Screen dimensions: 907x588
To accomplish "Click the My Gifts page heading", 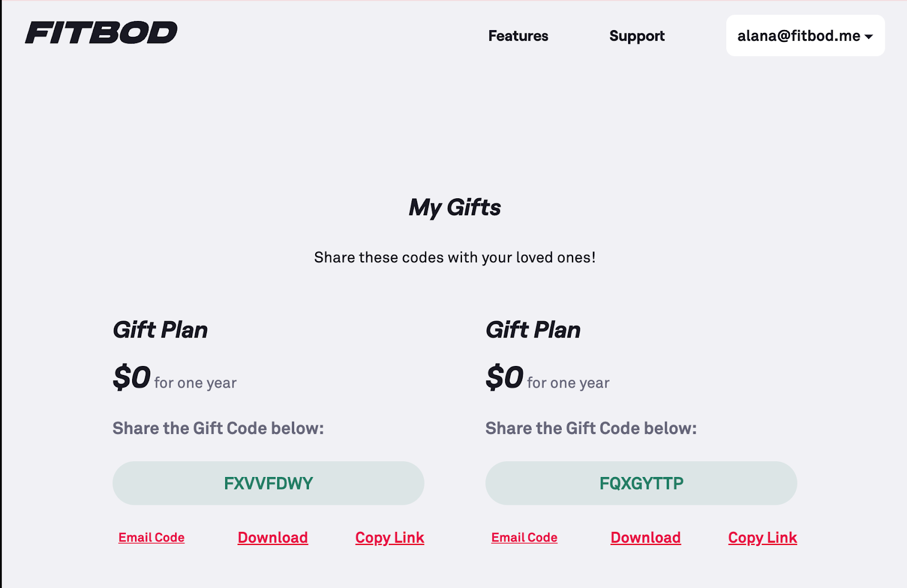I will point(455,207).
